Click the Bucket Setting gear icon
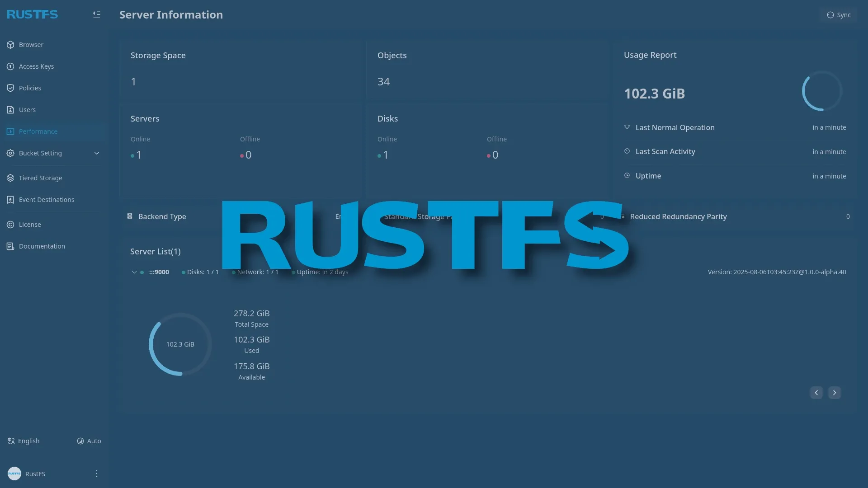Screen dimensions: 868x488 (10, 153)
